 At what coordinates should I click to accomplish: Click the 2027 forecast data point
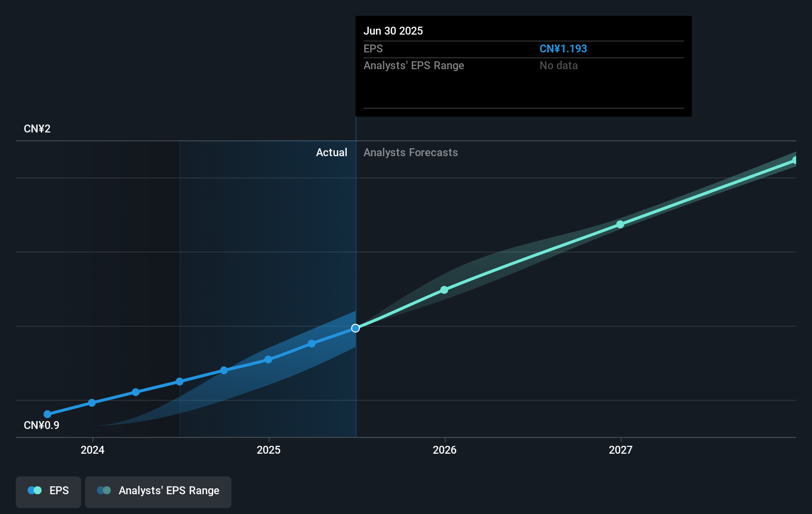tap(620, 224)
